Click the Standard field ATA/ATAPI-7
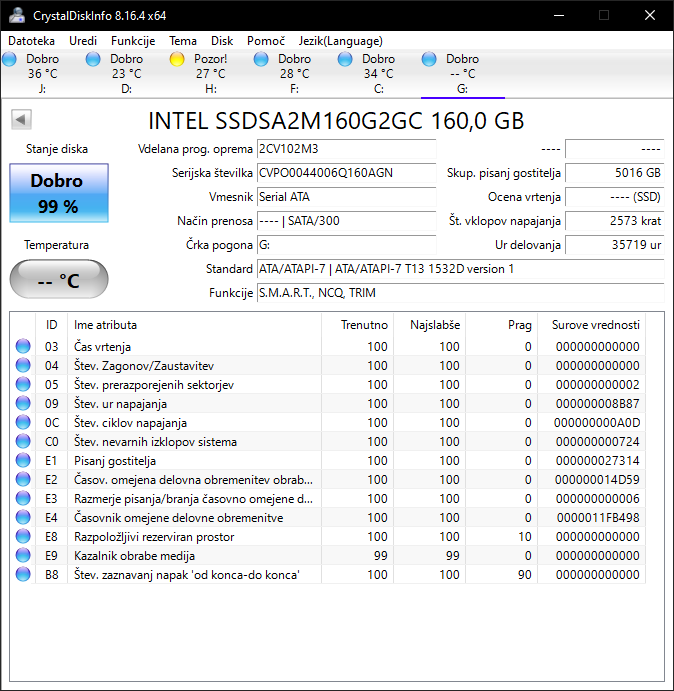Screen dimensions: 674x691 (461, 269)
